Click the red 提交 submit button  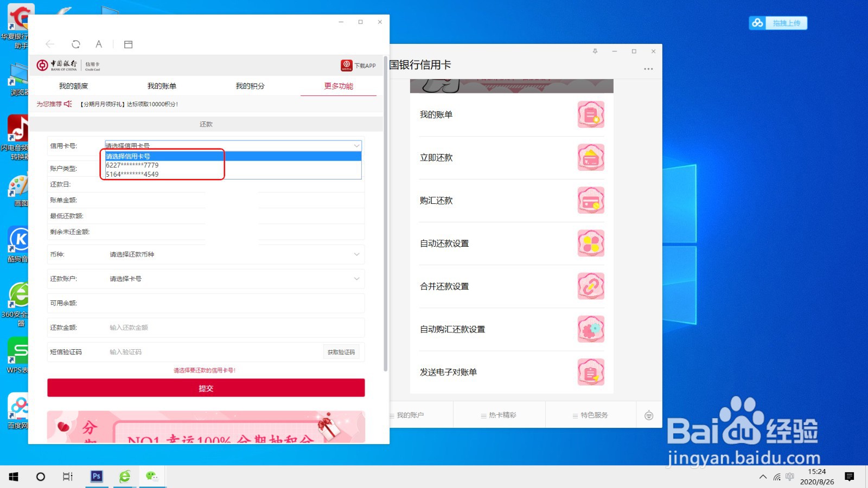[206, 388]
